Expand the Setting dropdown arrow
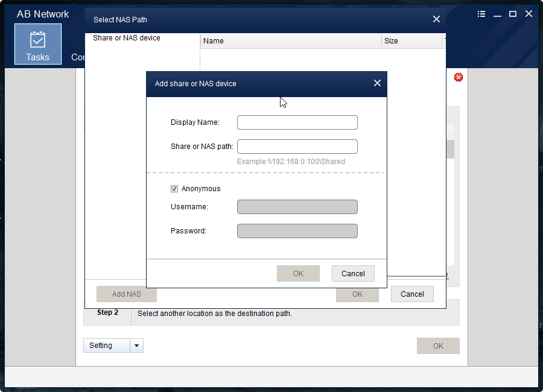This screenshot has width=543, height=392. [x=136, y=346]
